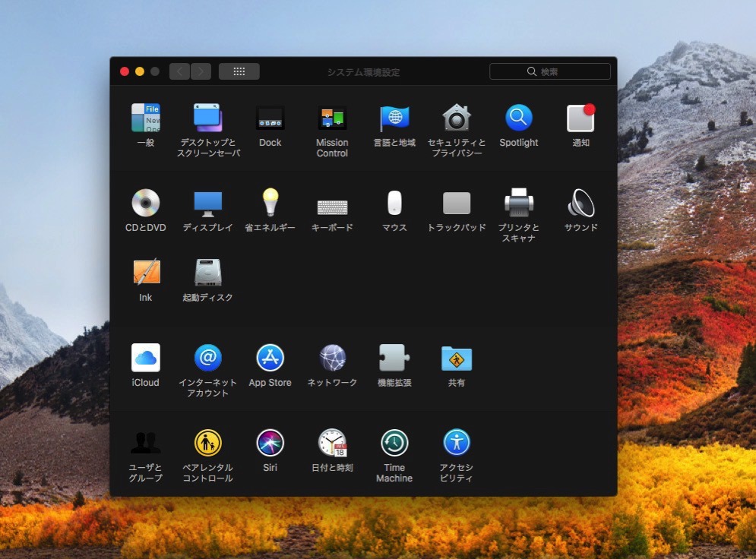Select the Time Machine icon
Image resolution: width=756 pixels, height=559 pixels.
click(x=394, y=443)
